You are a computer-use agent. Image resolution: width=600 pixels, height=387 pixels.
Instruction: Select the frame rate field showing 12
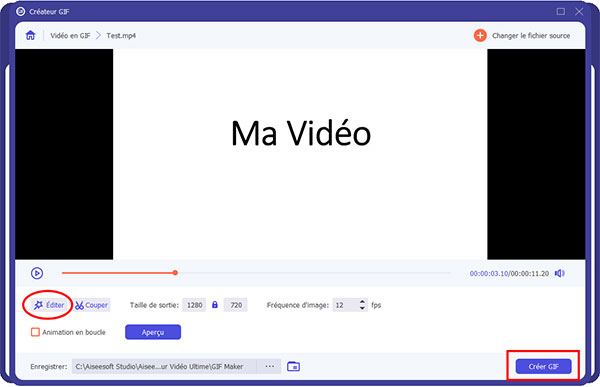point(346,305)
